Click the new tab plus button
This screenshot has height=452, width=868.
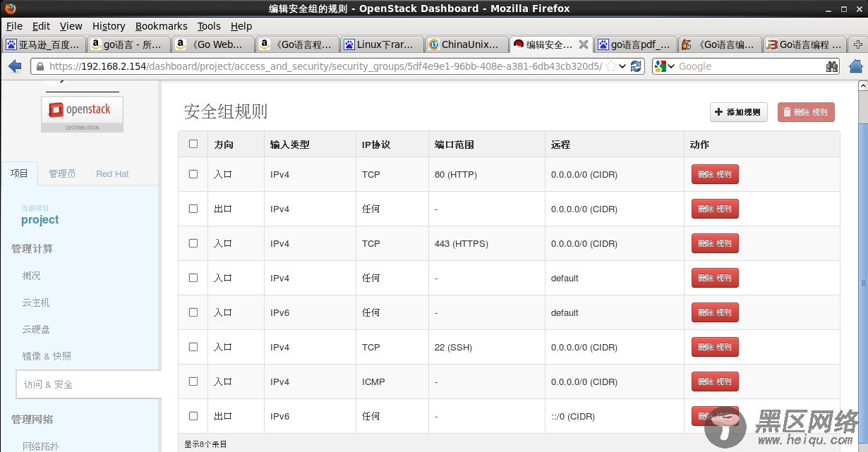pos(858,44)
